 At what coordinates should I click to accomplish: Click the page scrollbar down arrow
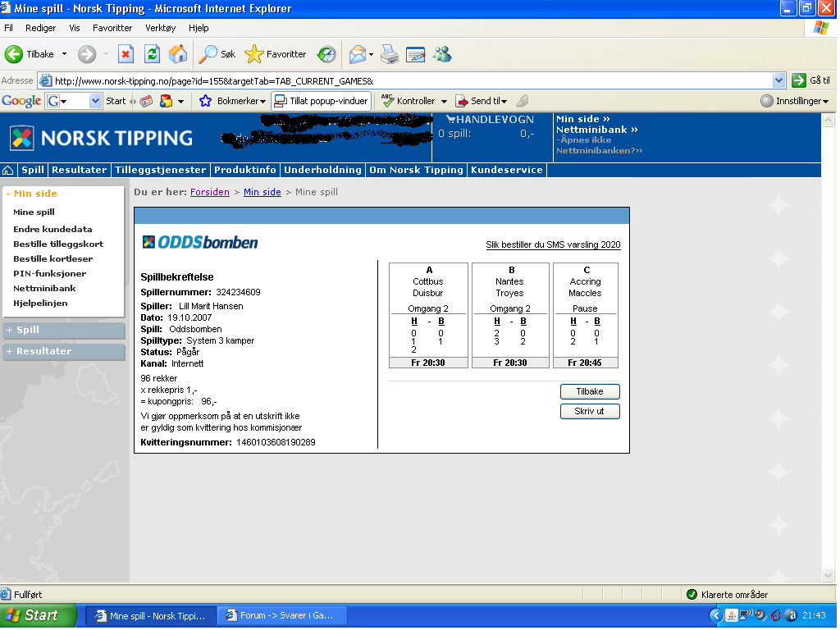829,576
